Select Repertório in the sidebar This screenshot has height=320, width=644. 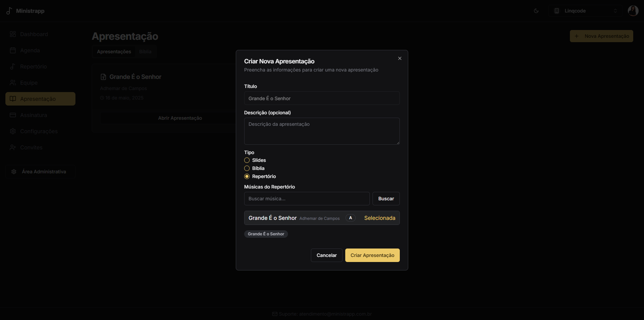pyautogui.click(x=33, y=66)
